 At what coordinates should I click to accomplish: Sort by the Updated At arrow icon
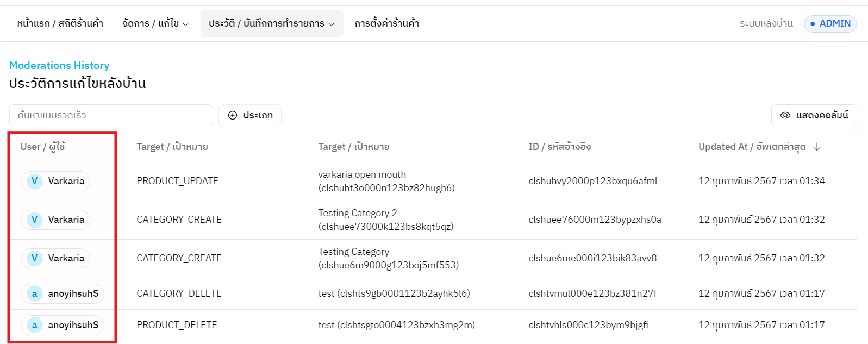click(x=817, y=147)
